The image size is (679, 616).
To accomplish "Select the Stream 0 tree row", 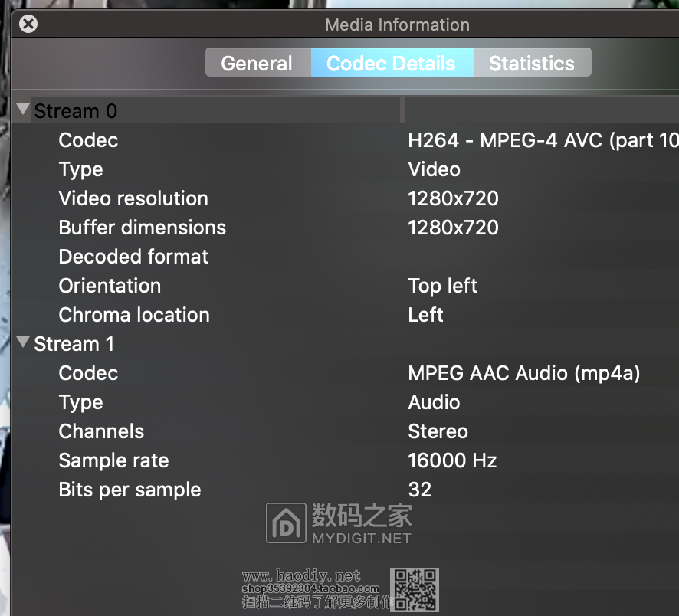I will (x=76, y=111).
